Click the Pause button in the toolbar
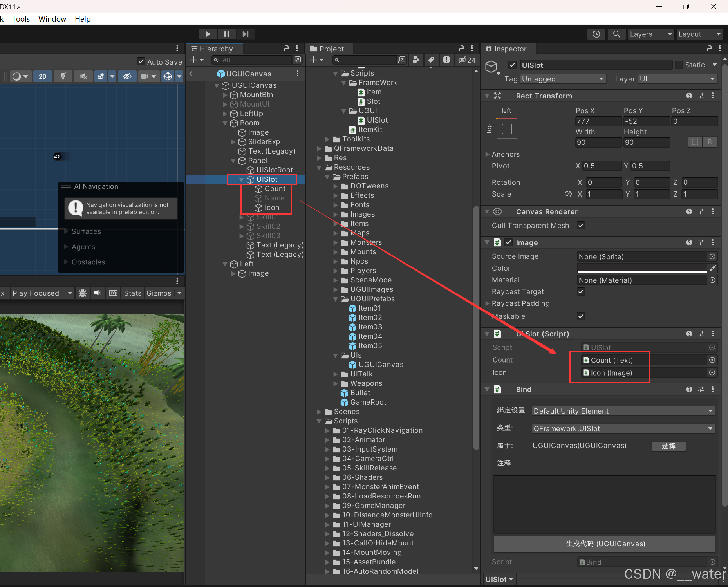The width and height of the screenshot is (728, 587). 226,34
